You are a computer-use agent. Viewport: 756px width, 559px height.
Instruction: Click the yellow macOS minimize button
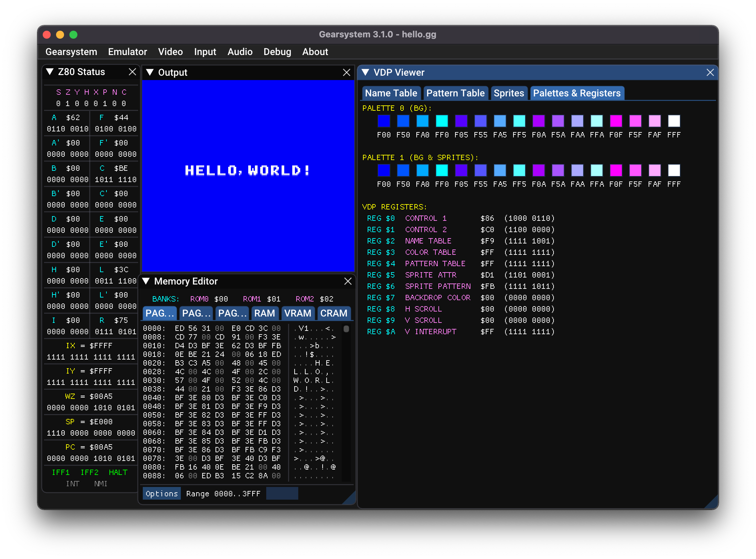click(60, 34)
